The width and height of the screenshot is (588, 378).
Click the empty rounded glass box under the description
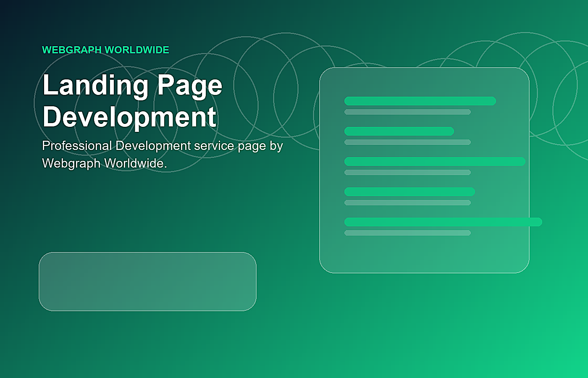[147, 281]
